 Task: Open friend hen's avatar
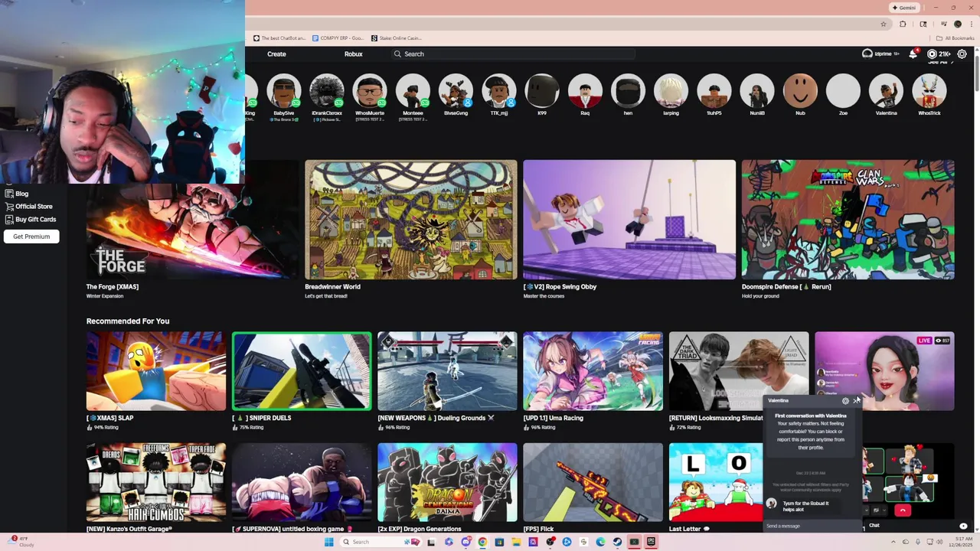click(x=628, y=90)
